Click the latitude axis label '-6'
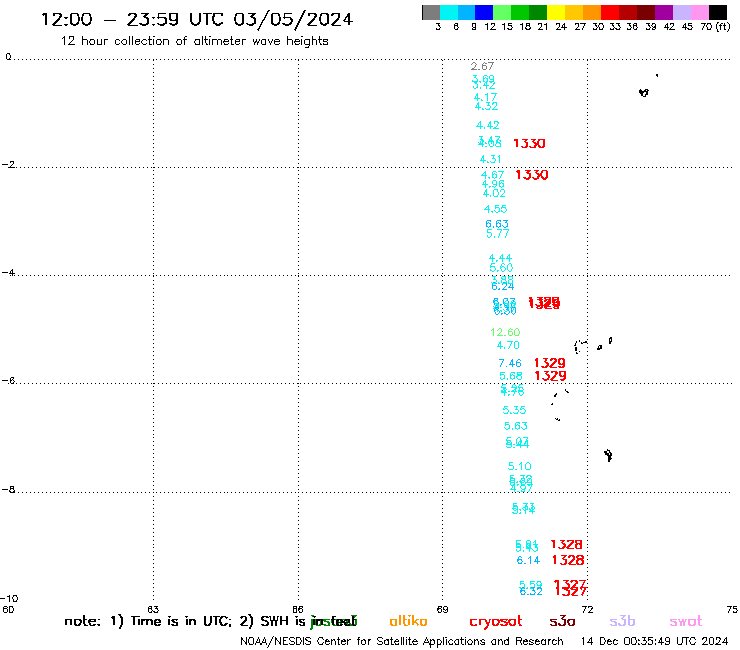The image size is (740, 650). pos(8,380)
